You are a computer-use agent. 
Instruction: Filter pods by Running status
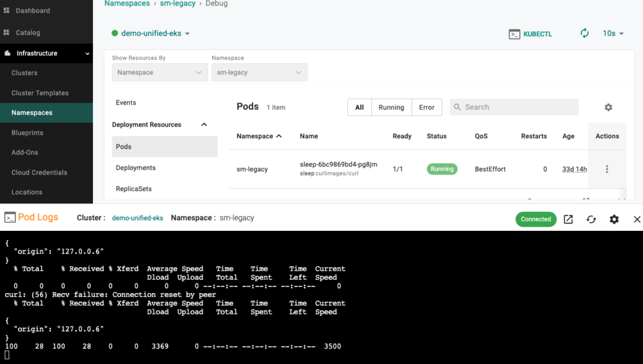pyautogui.click(x=391, y=107)
